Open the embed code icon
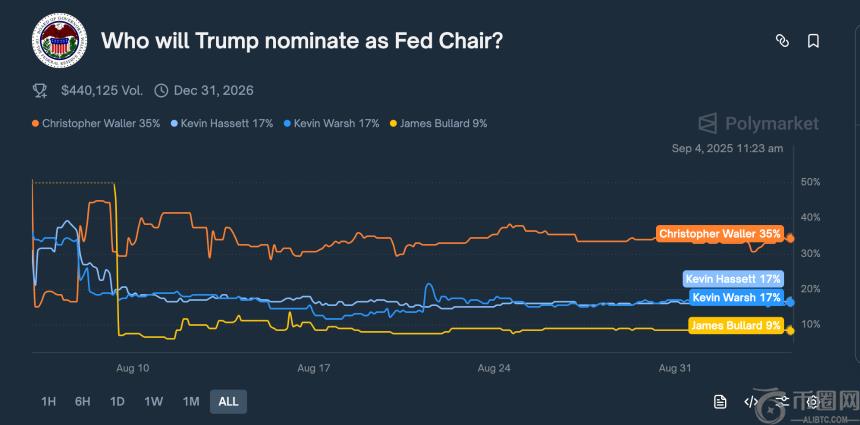Screen dimensions: 860x425 pyautogui.click(x=751, y=402)
